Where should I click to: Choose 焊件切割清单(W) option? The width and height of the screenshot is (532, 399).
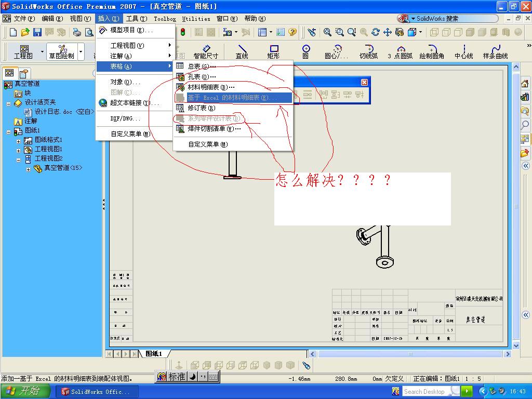pos(233,129)
